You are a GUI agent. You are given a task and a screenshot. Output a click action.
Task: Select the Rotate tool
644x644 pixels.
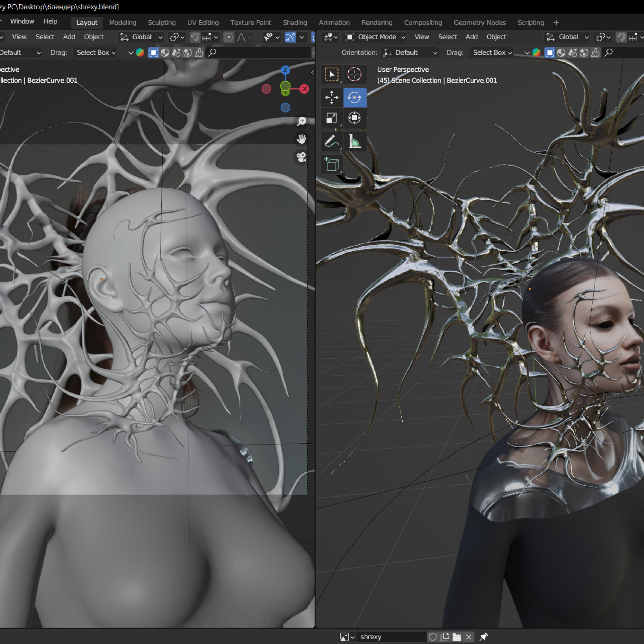(x=355, y=98)
